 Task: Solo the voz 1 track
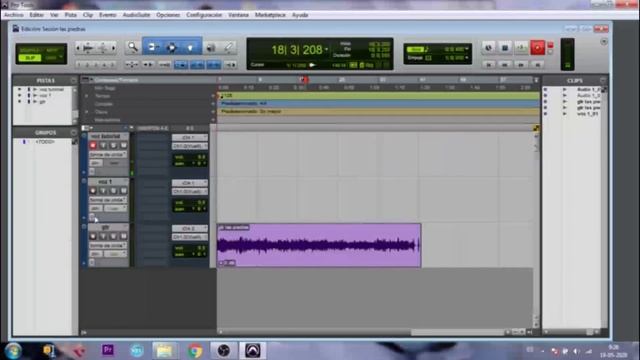113,191
